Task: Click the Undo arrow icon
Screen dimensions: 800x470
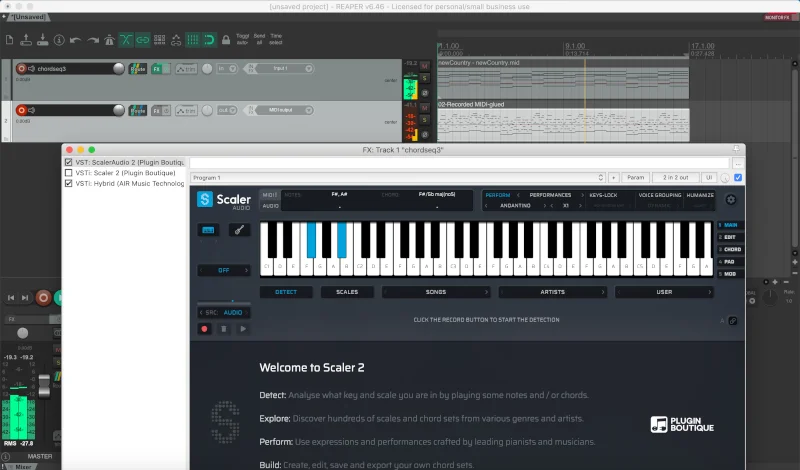Action: pyautogui.click(x=76, y=40)
